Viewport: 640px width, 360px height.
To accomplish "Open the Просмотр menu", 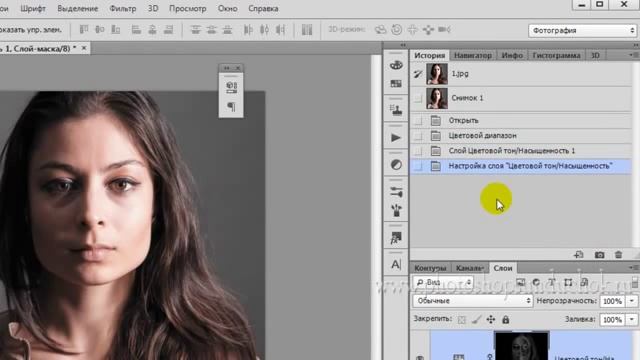I will 188,9.
